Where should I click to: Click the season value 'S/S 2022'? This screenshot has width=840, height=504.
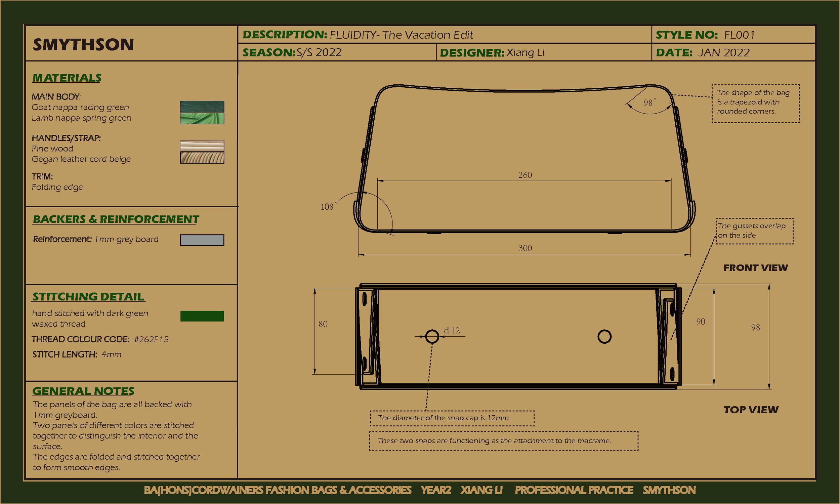[x=319, y=53]
